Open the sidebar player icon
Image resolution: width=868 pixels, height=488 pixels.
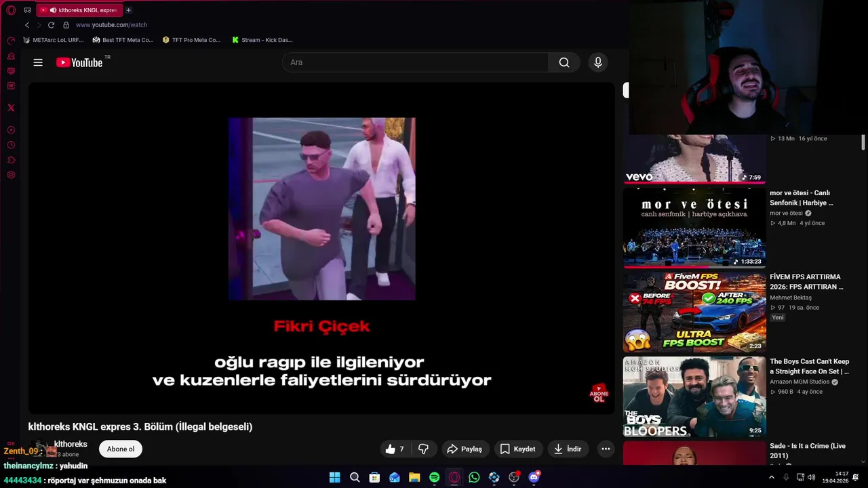[11, 130]
